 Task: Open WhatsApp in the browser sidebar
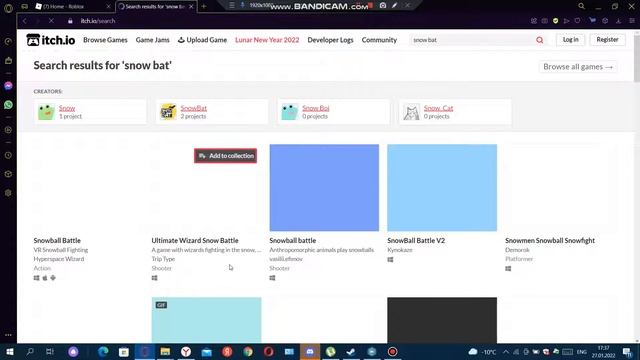click(8, 105)
